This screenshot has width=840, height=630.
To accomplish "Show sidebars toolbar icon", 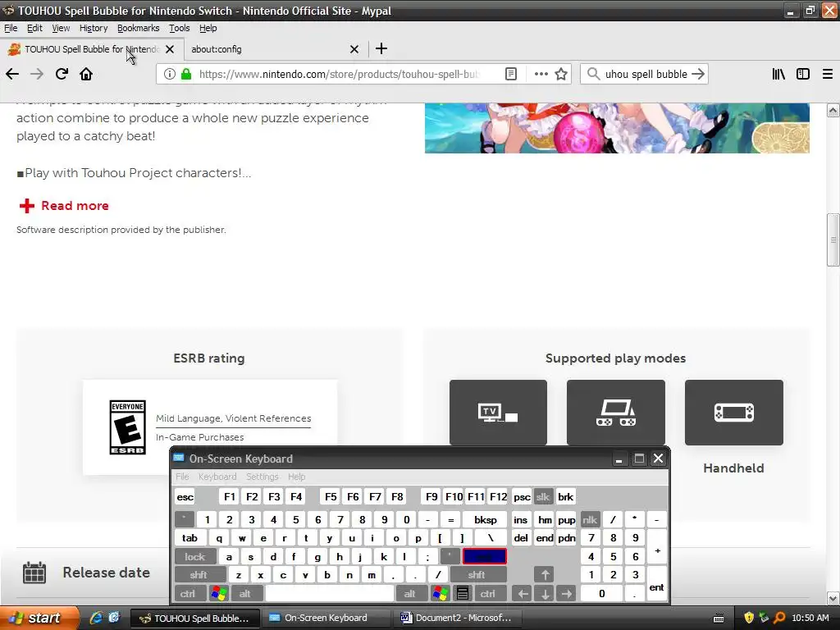I will pyautogui.click(x=803, y=74).
